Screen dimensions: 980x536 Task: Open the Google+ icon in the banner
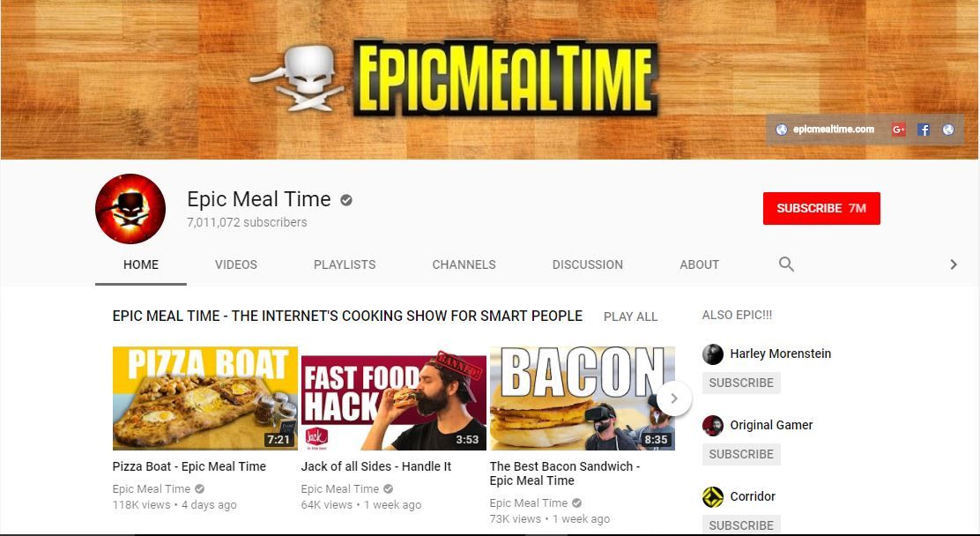click(x=898, y=130)
